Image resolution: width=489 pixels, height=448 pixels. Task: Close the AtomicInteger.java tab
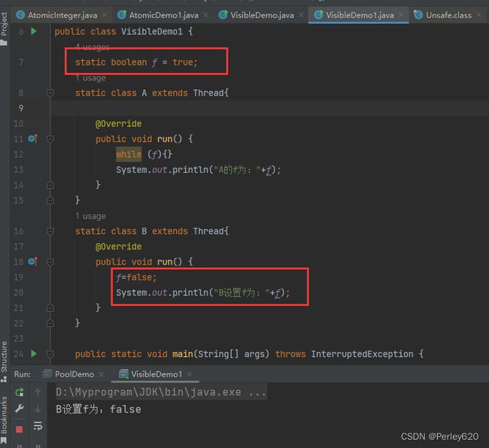[105, 15]
